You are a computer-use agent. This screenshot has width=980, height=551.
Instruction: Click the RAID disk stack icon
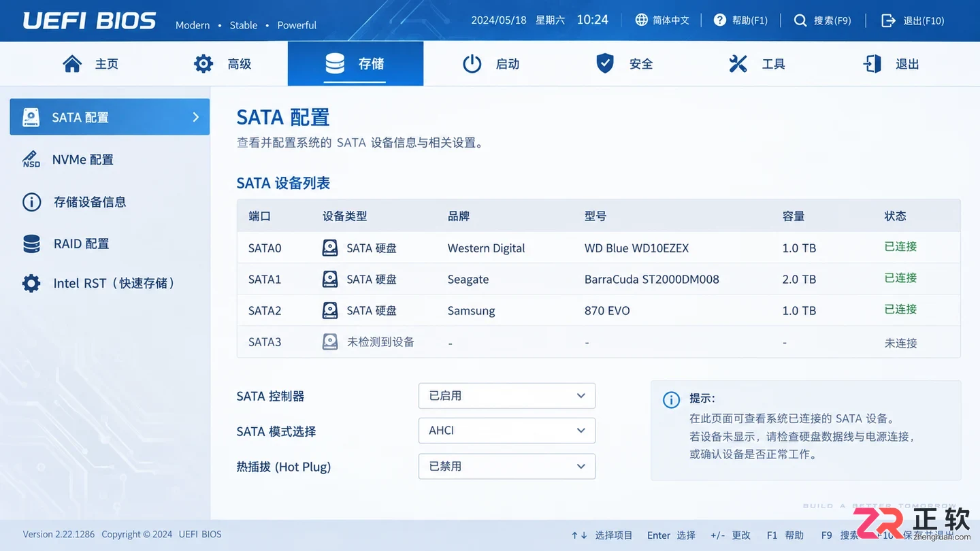pyautogui.click(x=31, y=244)
